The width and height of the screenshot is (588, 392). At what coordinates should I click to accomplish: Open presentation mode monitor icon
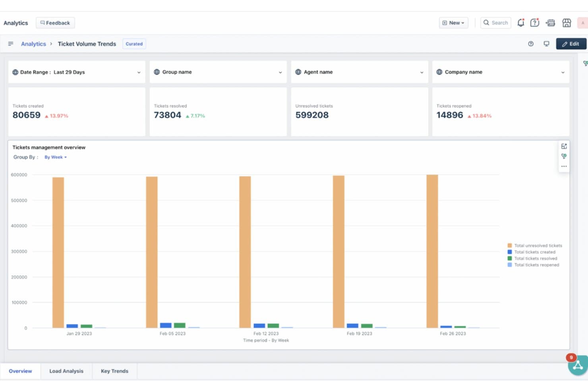coord(546,44)
